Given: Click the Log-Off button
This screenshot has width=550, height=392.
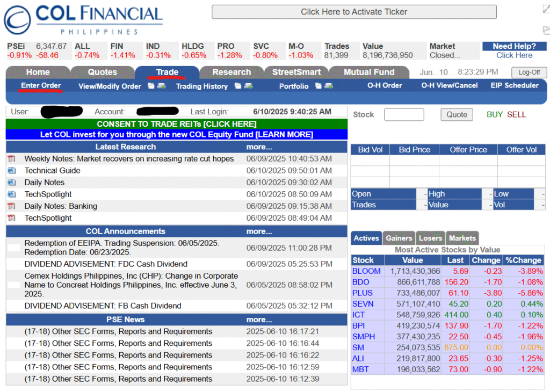Looking at the screenshot, I should coord(529,72).
